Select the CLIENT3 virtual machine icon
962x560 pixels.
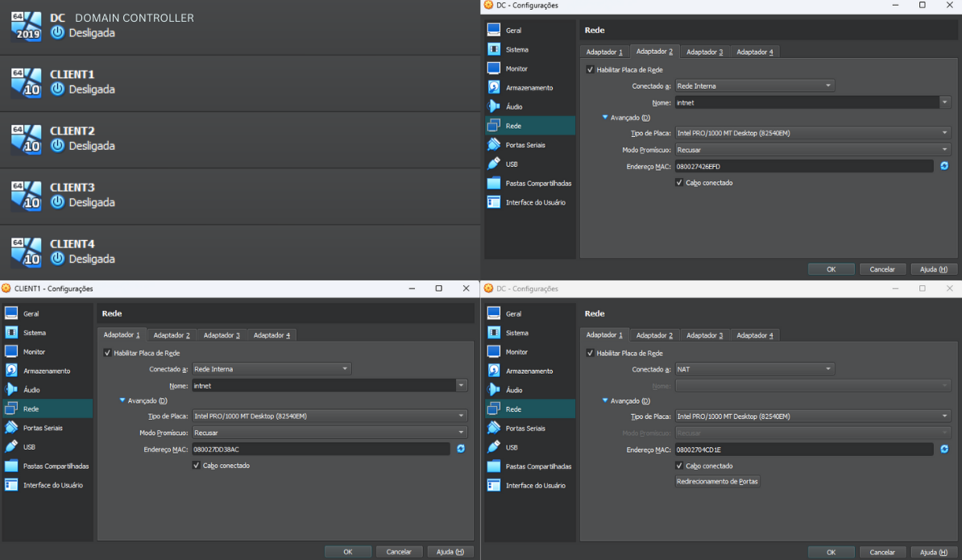click(x=26, y=196)
